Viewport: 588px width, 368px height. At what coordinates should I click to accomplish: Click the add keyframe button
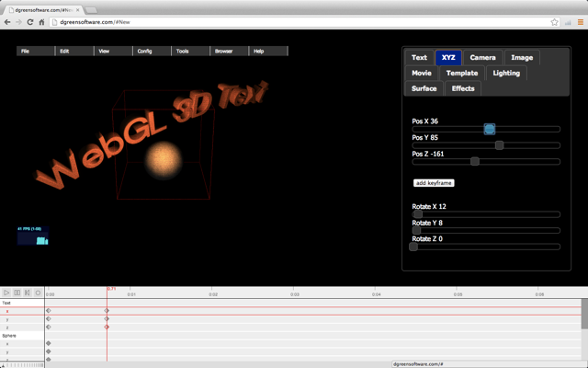click(x=434, y=183)
